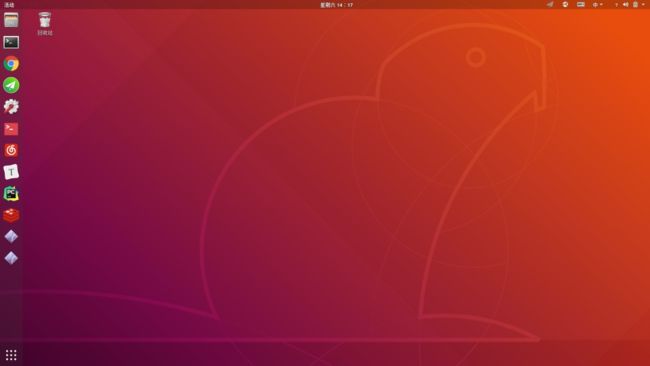
Task: Launch the Typora editor with the T icon
Action: point(11,172)
